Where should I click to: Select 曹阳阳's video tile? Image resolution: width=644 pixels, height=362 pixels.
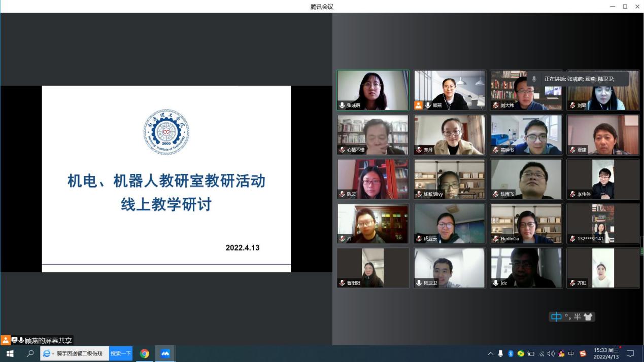(x=372, y=268)
